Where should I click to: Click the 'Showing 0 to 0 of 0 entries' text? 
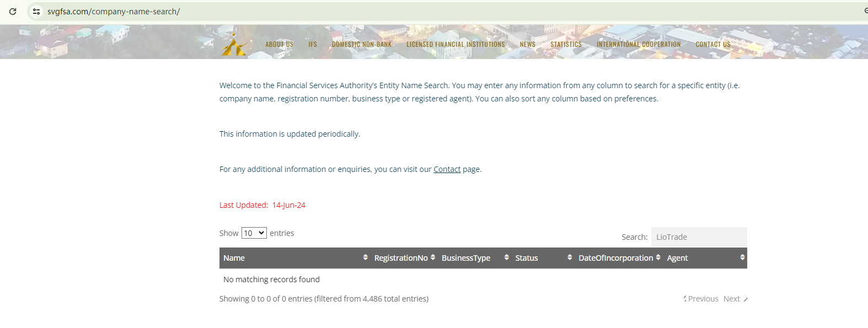(x=266, y=299)
